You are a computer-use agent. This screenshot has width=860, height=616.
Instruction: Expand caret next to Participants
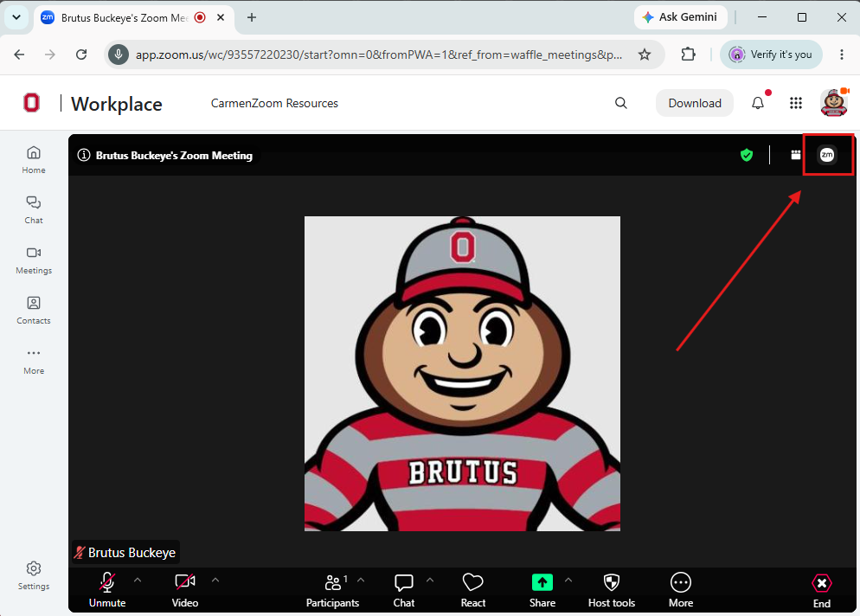361,580
